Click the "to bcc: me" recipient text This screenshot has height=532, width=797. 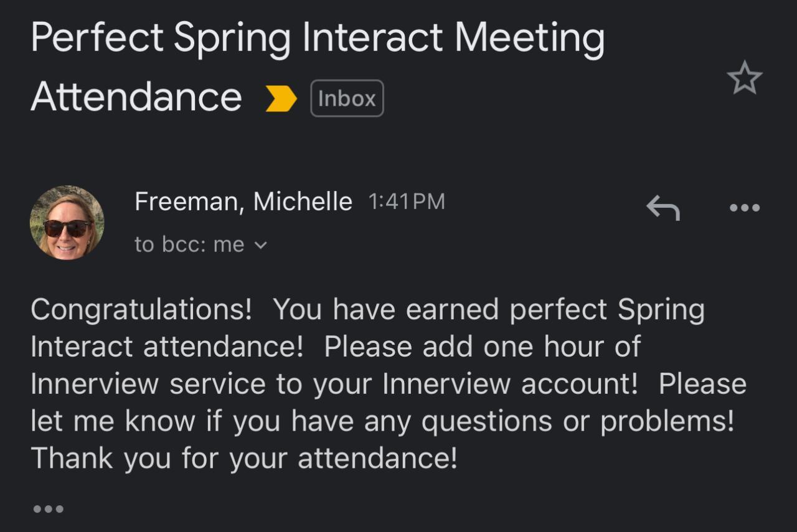tap(189, 245)
